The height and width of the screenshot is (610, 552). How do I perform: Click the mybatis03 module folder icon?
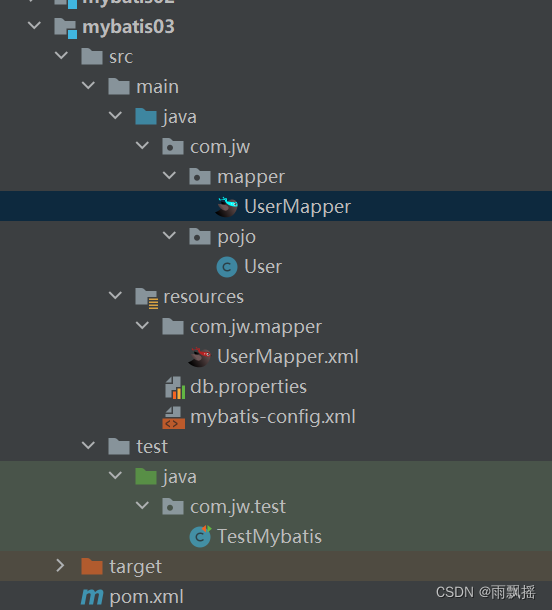point(65,28)
